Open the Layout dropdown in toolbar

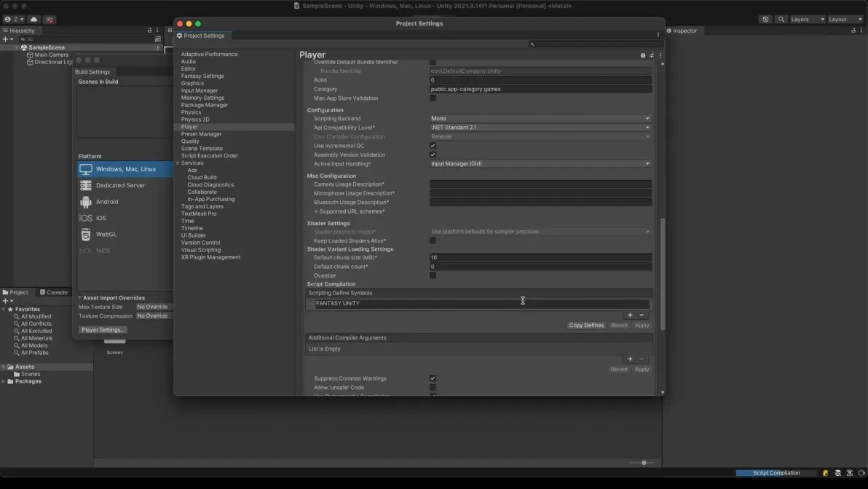pyautogui.click(x=845, y=20)
